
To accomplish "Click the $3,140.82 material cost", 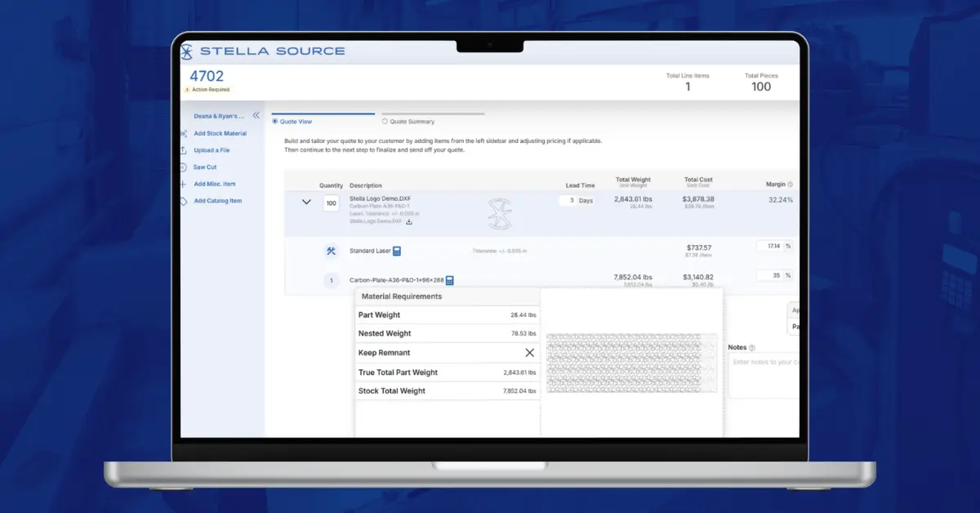I will pyautogui.click(x=698, y=277).
